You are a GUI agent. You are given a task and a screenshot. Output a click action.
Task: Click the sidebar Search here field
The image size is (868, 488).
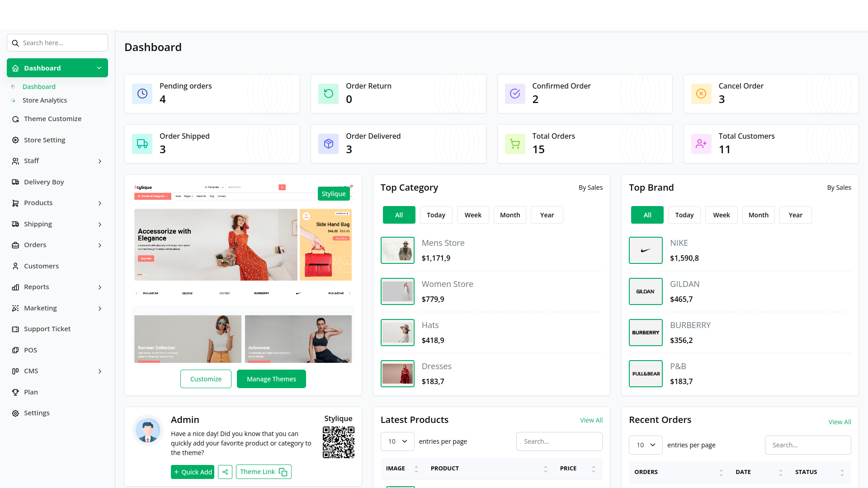[x=57, y=43]
